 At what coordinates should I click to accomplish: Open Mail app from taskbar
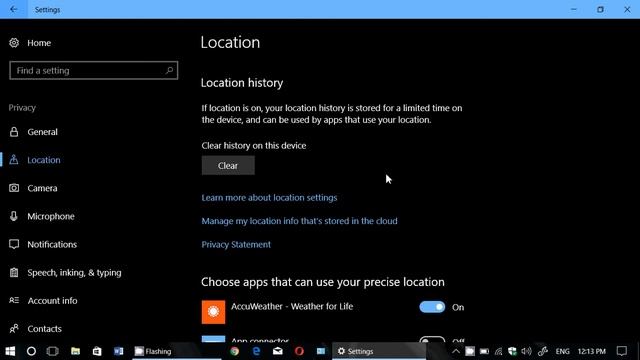coord(278,351)
